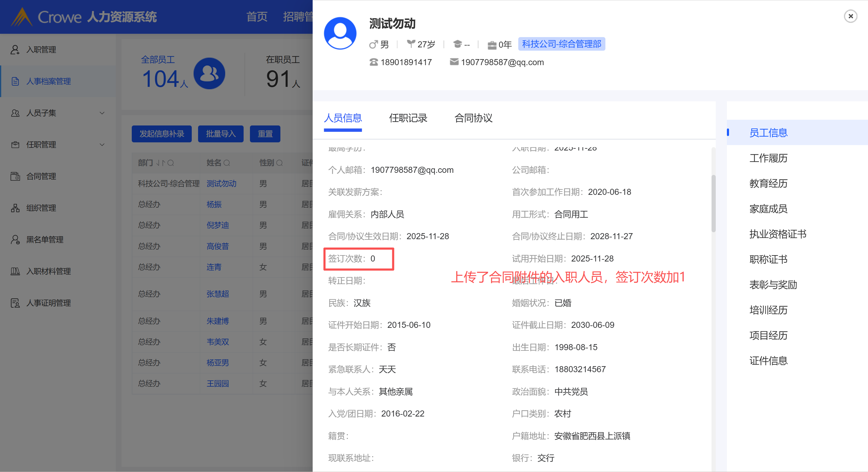Click the 人事证明管理 sidebar icon
Screen dimensions: 868x472
[15, 303]
